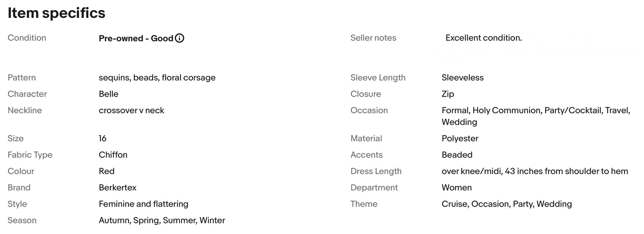The image size is (644, 234).
Task: Select the crossover v neck value
Action: pyautogui.click(x=131, y=111)
